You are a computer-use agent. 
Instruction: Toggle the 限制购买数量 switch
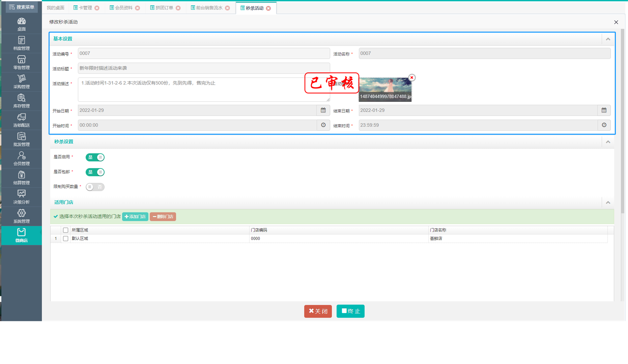click(x=95, y=187)
